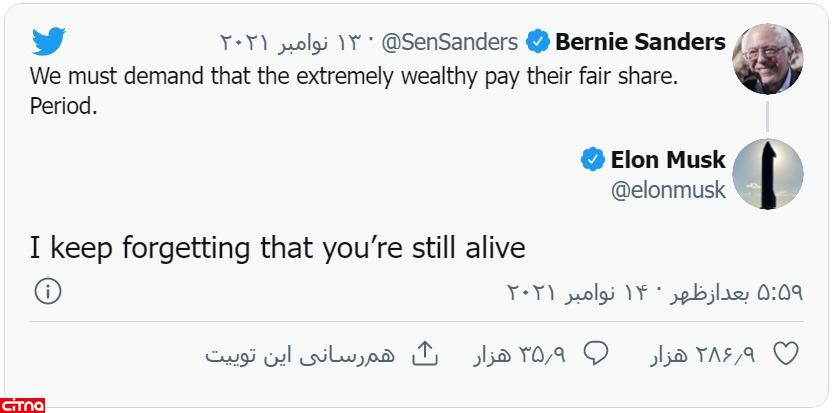Open the Bernie Sanders display name
The image size is (832, 413).
pyautogui.click(x=640, y=42)
